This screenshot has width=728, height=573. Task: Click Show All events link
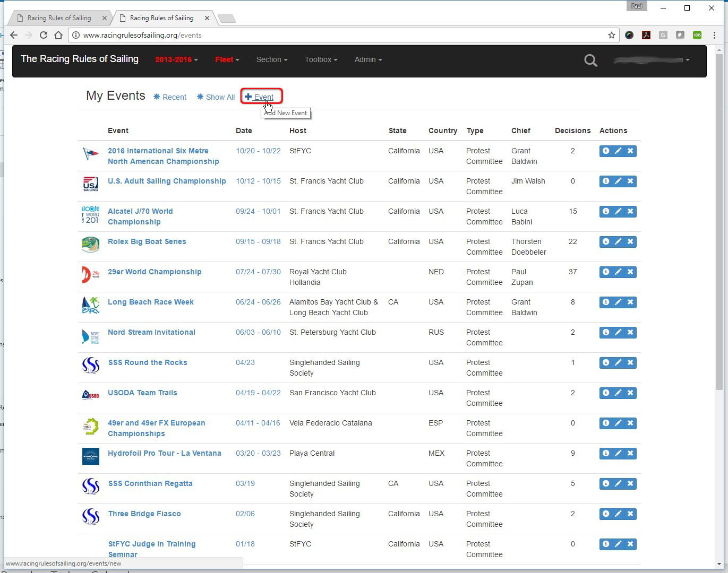pyautogui.click(x=216, y=97)
